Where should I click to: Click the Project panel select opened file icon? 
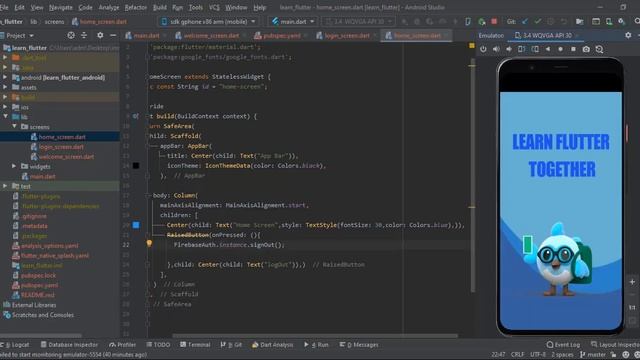[x=71, y=36]
